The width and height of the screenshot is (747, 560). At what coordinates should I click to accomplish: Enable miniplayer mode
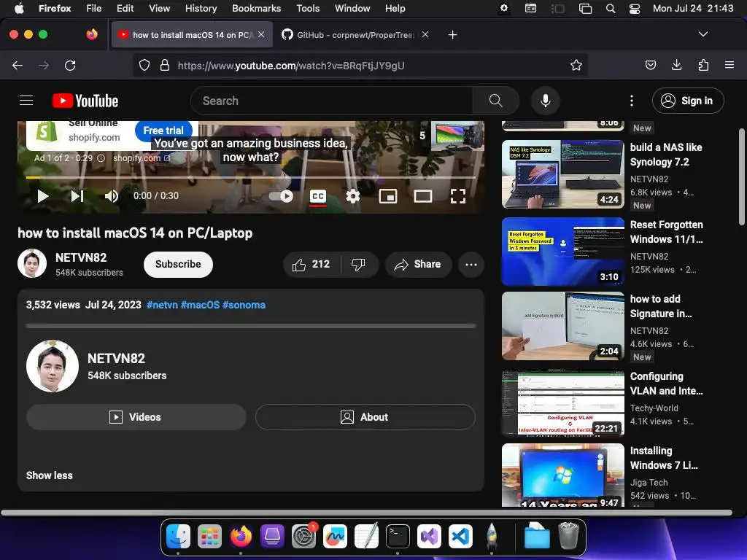[x=388, y=196]
